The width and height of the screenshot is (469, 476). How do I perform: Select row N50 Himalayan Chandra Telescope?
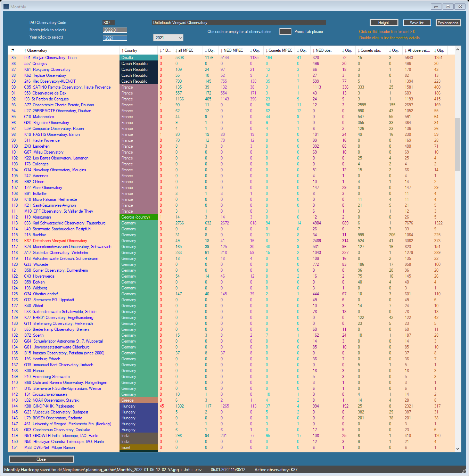coord(231,442)
